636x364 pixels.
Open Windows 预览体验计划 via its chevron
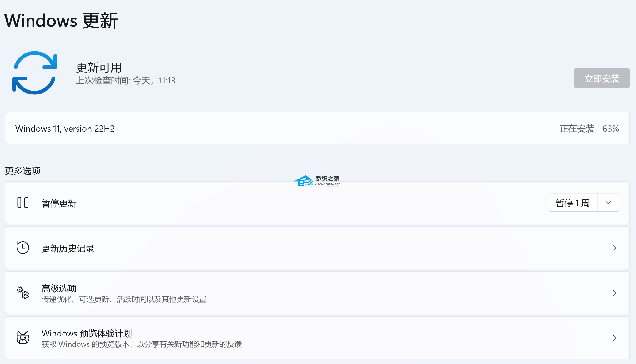614,338
